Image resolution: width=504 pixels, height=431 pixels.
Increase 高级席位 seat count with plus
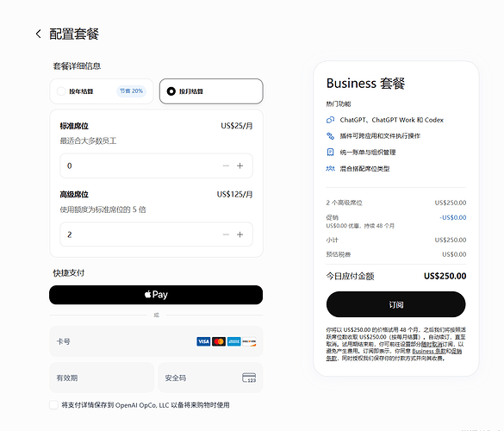(240, 234)
